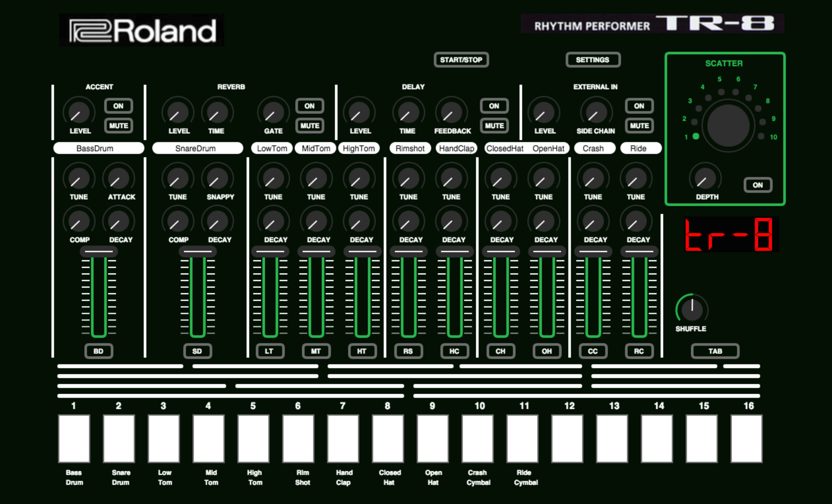Click the BassDrum COMP knob

79,221
